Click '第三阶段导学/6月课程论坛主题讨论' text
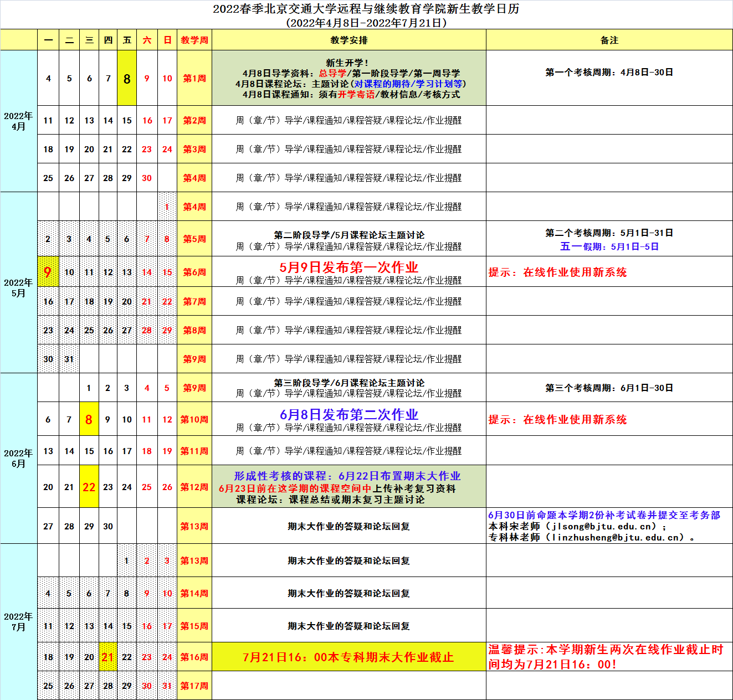Image resolution: width=733 pixels, height=700 pixels. 349,383
